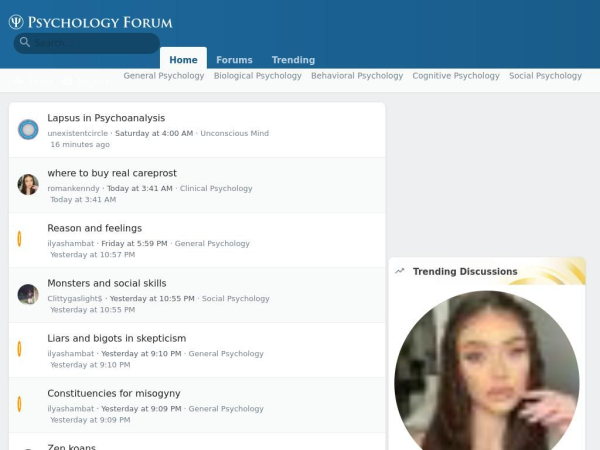
Task: Click avatar beside Constituencies for misogyny
Action: point(20,404)
